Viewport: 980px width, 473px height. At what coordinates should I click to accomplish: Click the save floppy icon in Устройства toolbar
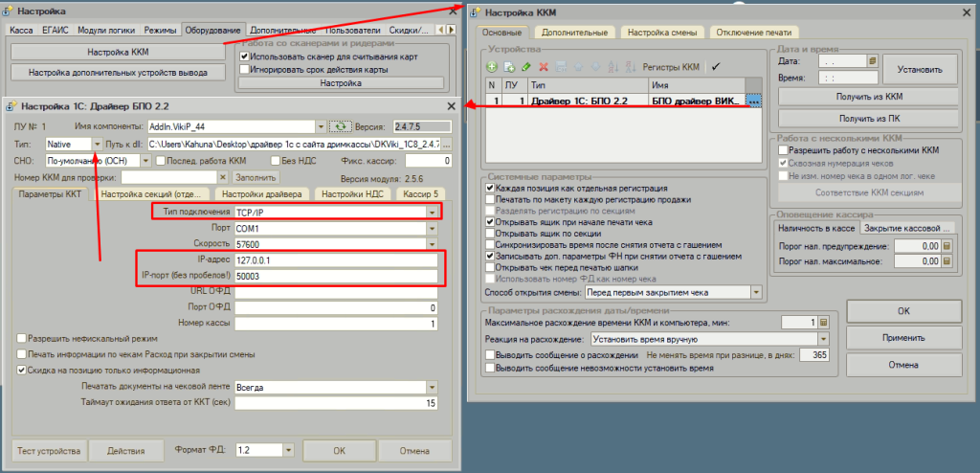561,66
